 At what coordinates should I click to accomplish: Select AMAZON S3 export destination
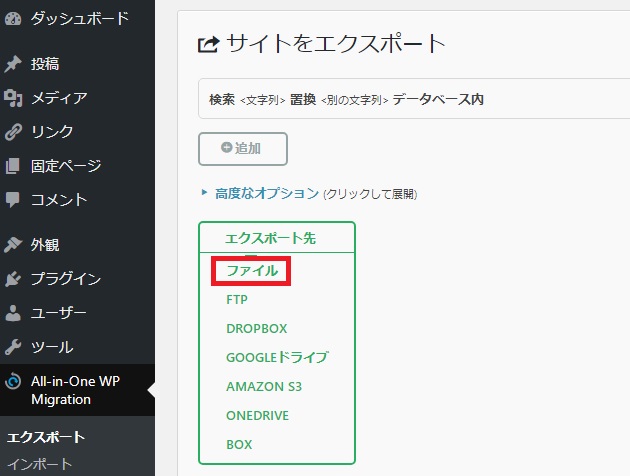pyautogui.click(x=263, y=386)
